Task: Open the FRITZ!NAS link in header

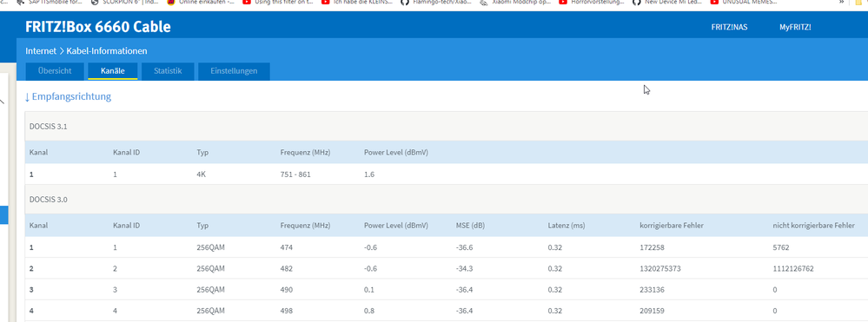Action: pos(728,27)
